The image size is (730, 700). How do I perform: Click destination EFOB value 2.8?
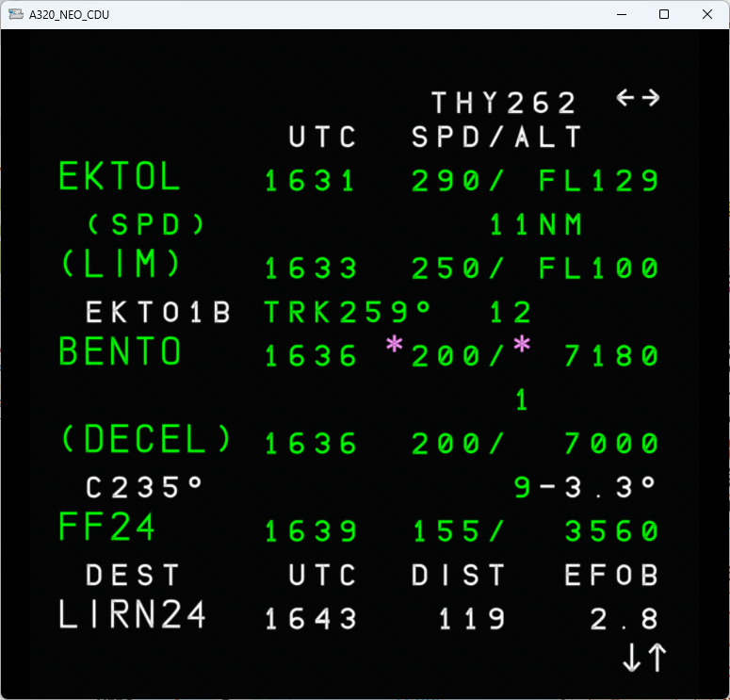[x=625, y=619]
